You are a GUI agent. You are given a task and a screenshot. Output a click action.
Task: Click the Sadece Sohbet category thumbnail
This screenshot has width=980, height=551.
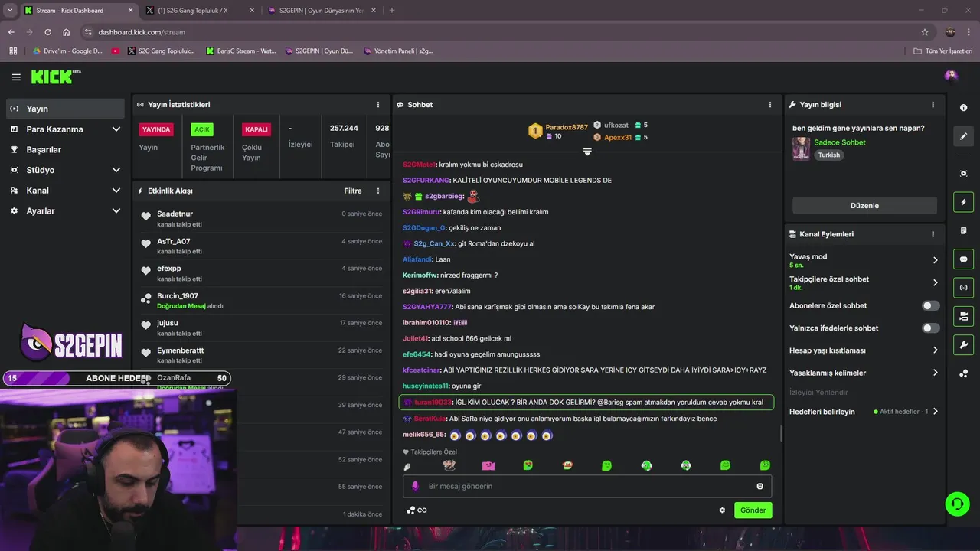(801, 148)
